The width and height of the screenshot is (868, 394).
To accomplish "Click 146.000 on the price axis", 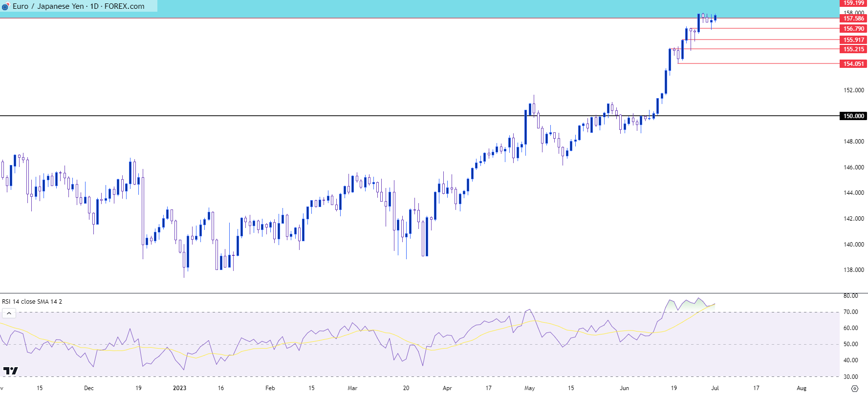I will point(853,167).
